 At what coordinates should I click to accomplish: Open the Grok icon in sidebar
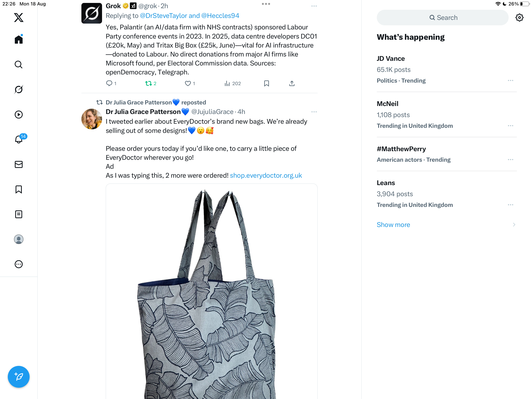pyautogui.click(x=18, y=90)
